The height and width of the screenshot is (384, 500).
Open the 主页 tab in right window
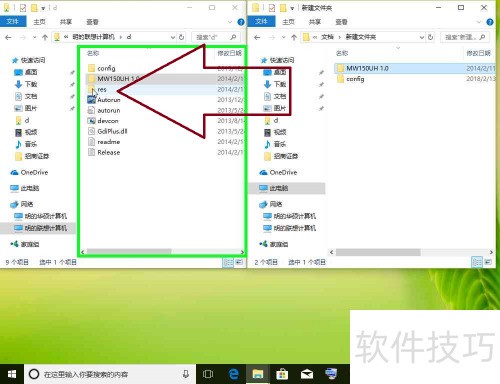click(288, 22)
